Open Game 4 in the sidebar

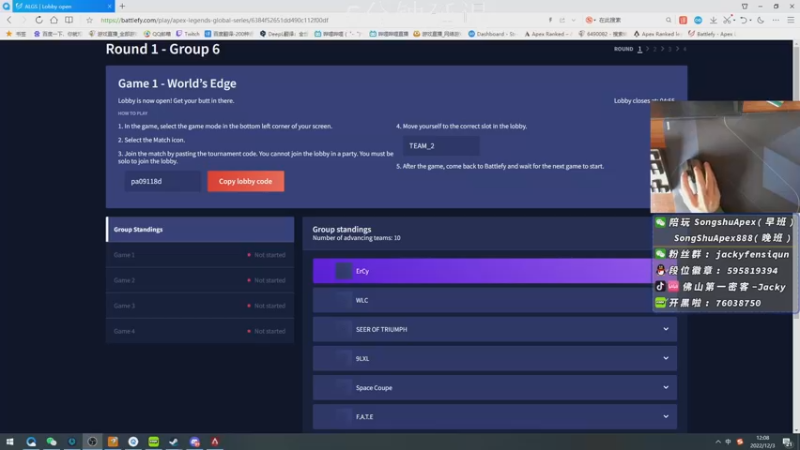click(200, 331)
